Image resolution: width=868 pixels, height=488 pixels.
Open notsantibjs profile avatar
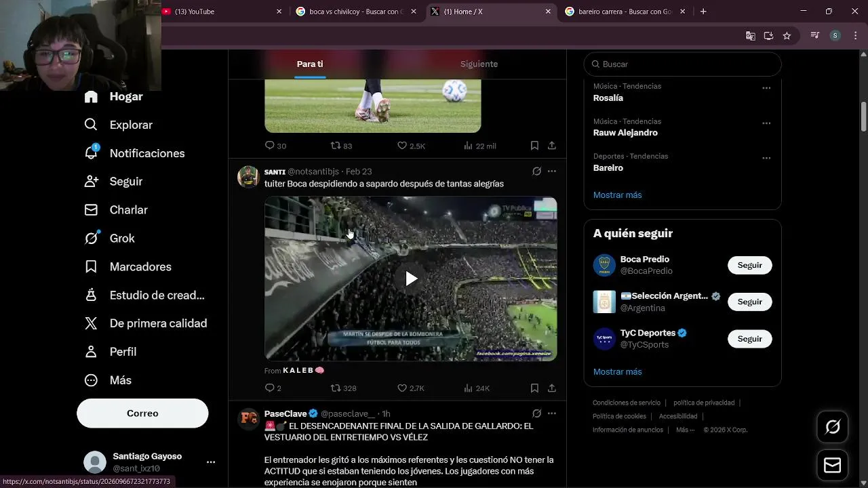coord(248,177)
